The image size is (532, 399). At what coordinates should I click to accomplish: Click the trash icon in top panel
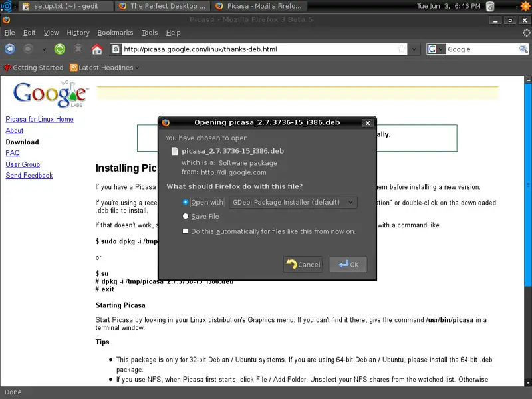tap(489, 6)
